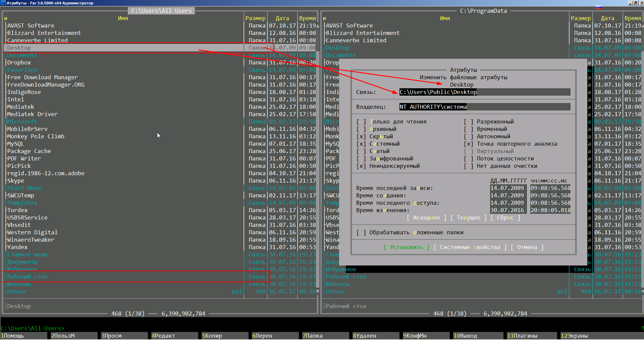This screenshot has width=644, height=340.
Task: Click left panel scrollbar down arrow
Action: click(318, 291)
